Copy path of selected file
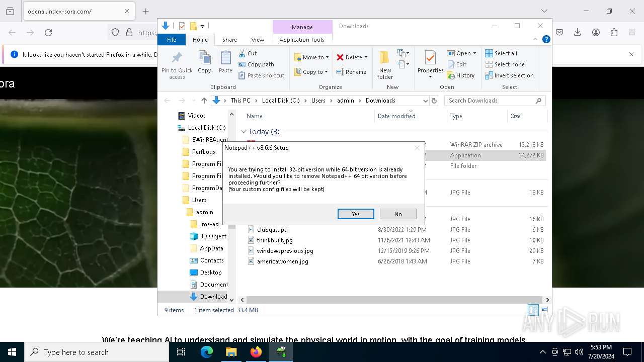Screen dimensions: 644x362 point(256,64)
